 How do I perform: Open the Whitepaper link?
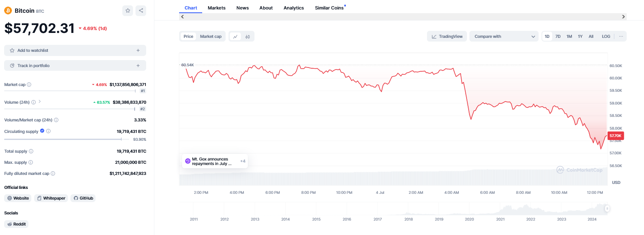tap(51, 198)
